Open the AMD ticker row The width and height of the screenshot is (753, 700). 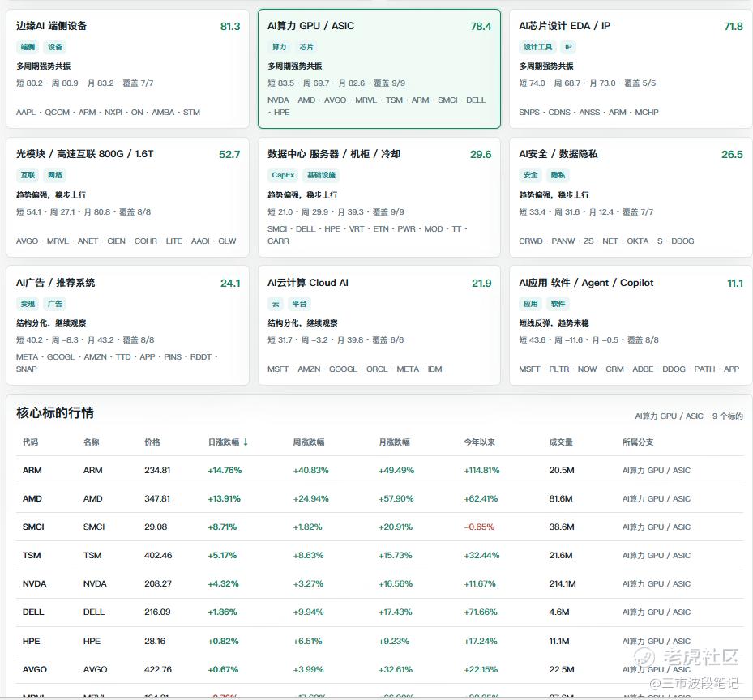(32, 499)
